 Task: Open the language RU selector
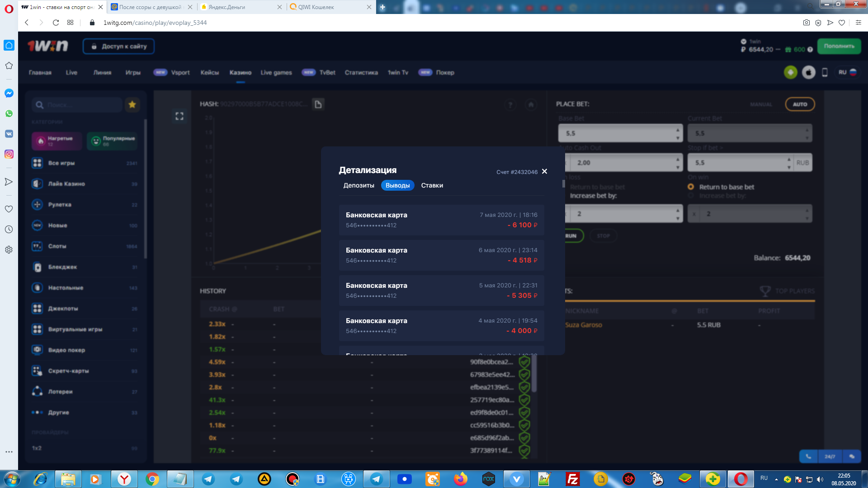click(x=847, y=72)
